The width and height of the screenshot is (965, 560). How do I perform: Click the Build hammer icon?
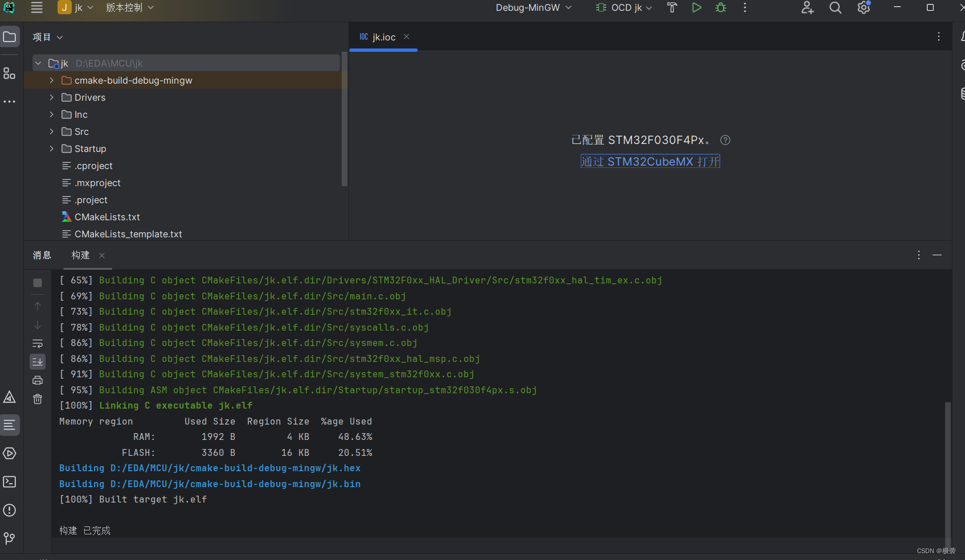pos(672,7)
